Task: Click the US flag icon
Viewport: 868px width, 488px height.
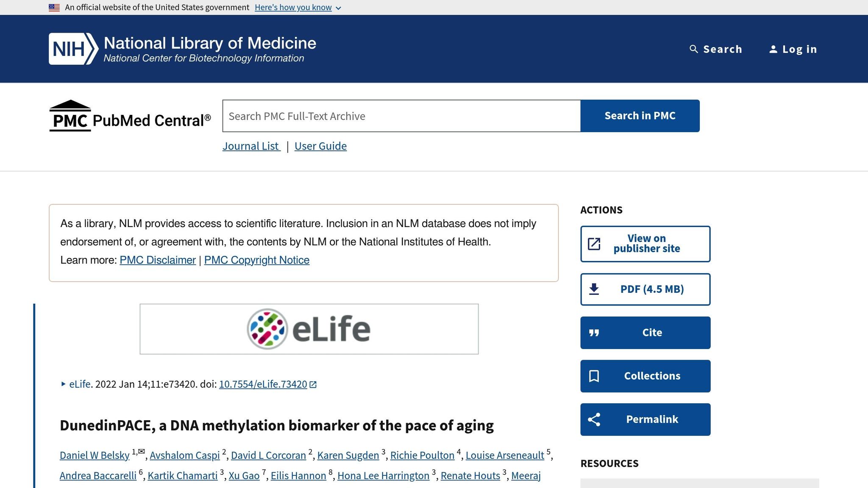Action: (x=54, y=8)
